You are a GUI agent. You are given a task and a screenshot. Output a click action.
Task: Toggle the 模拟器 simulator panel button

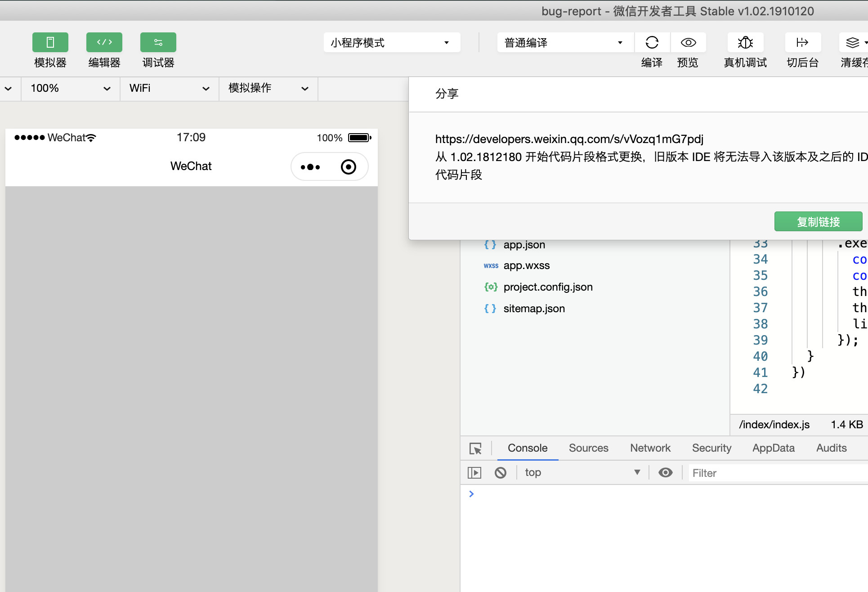click(x=50, y=42)
